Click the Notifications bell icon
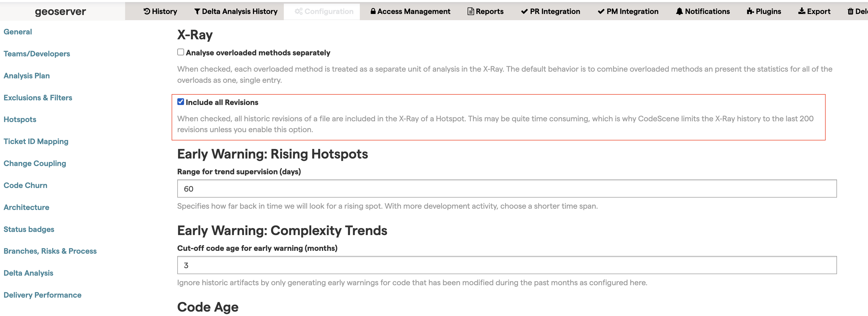Viewport: 868px width, 316px height. click(680, 11)
